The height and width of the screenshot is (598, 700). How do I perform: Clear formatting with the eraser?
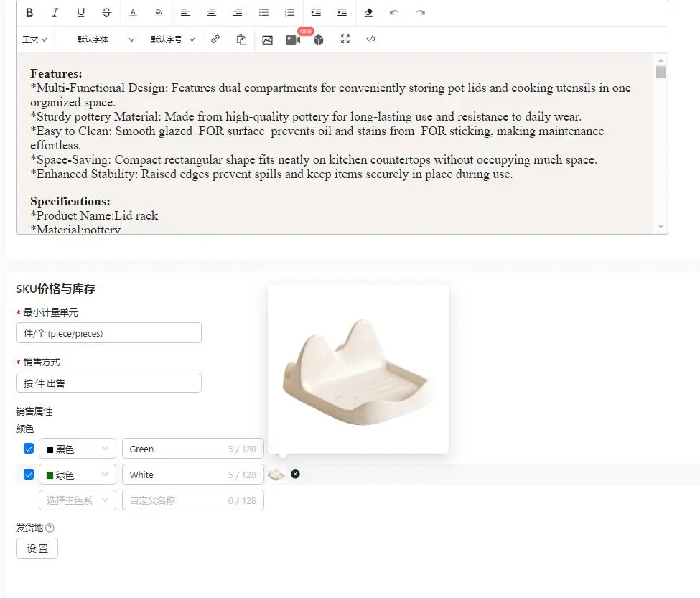click(368, 12)
